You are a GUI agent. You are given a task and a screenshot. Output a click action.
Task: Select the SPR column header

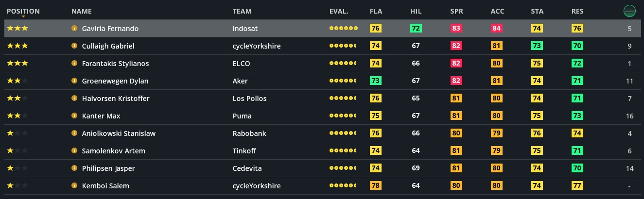click(x=456, y=11)
